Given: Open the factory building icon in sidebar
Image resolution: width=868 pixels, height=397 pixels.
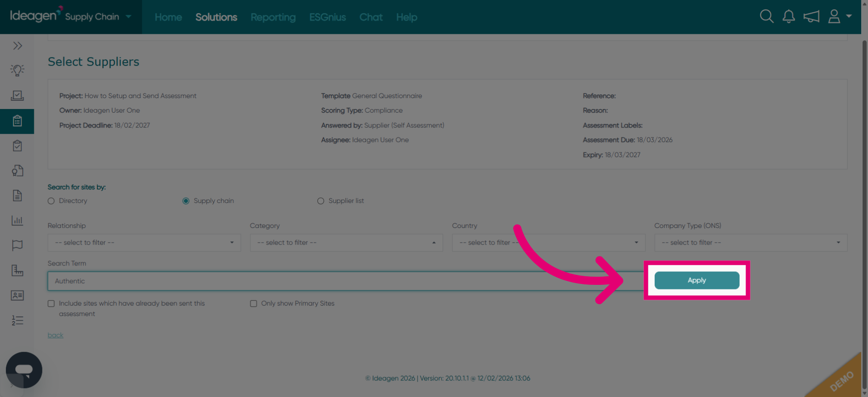Looking at the screenshot, I should coord(17,270).
